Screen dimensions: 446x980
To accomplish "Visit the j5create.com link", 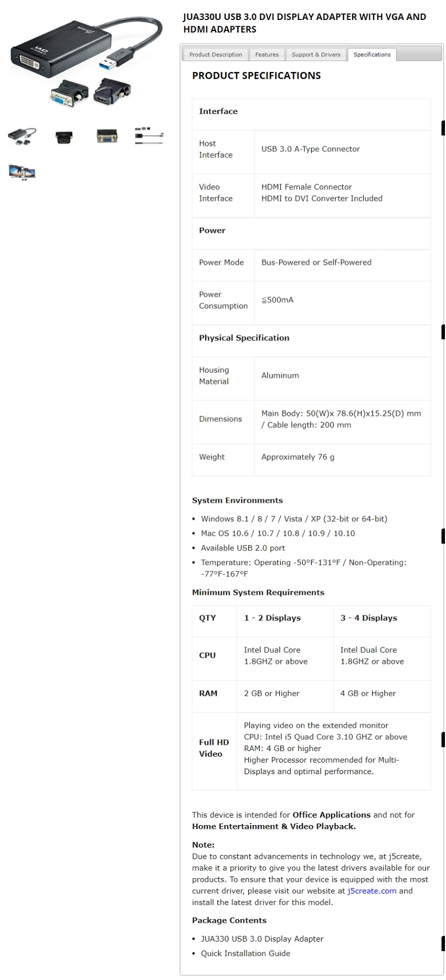I will click(371, 891).
